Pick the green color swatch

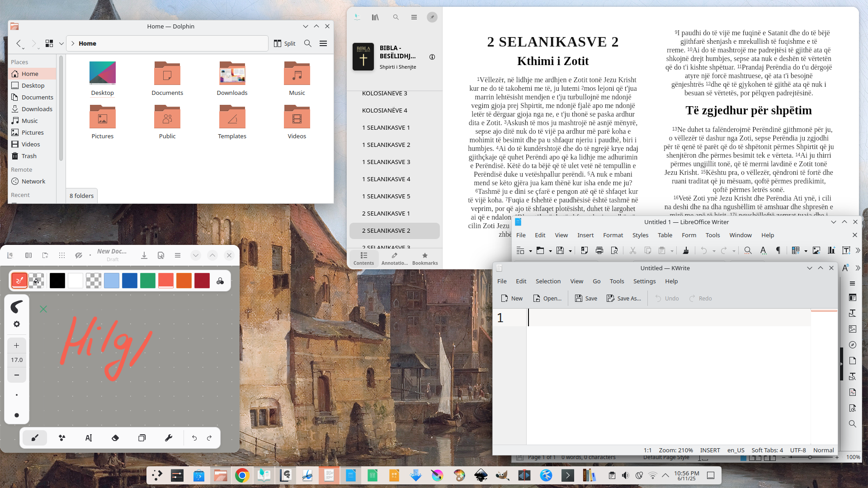tap(148, 281)
